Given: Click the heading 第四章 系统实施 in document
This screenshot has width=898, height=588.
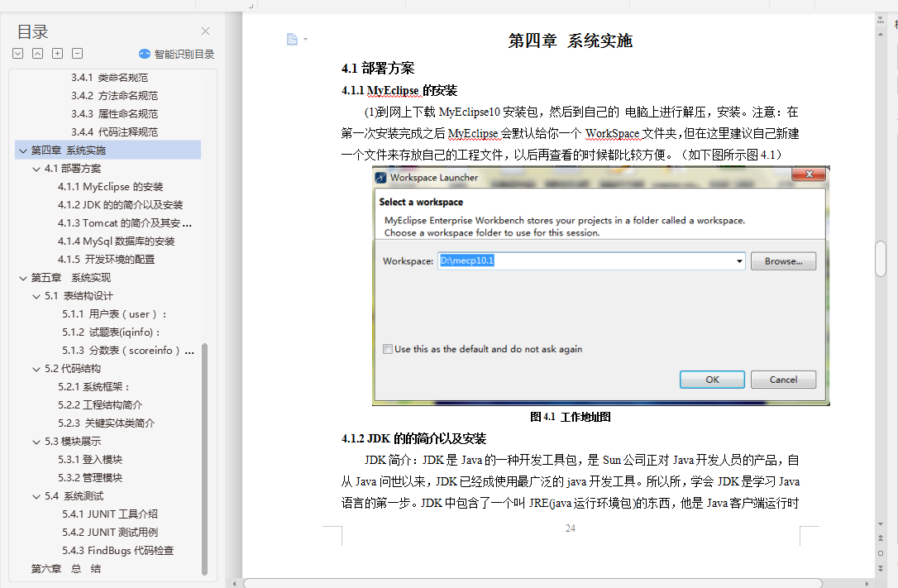Looking at the screenshot, I should 571,41.
